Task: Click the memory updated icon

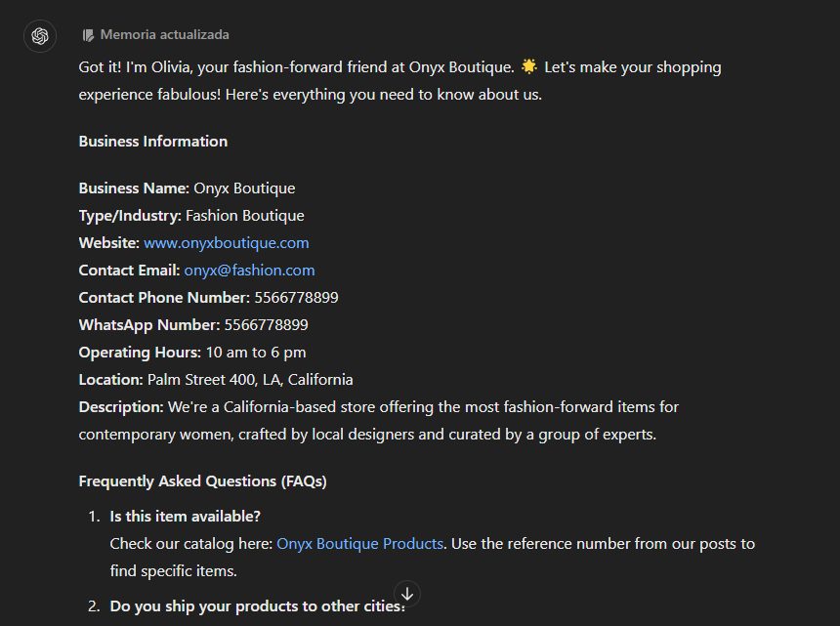Action: [x=88, y=35]
